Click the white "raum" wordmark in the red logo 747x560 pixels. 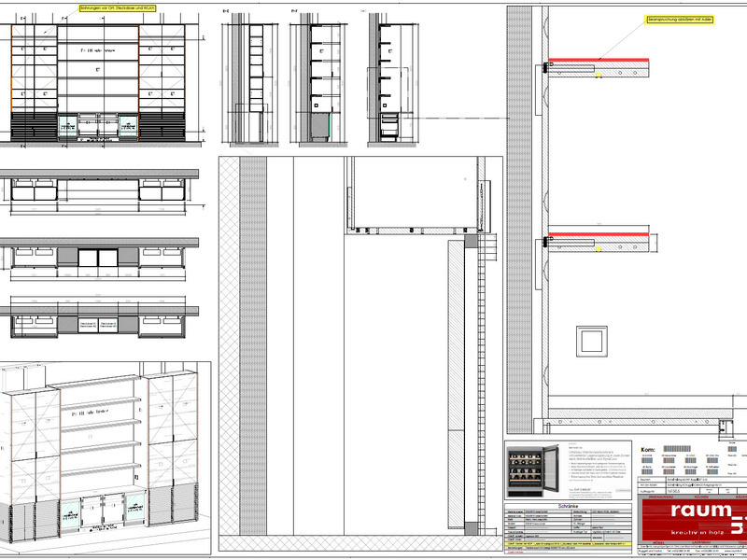click(x=701, y=511)
